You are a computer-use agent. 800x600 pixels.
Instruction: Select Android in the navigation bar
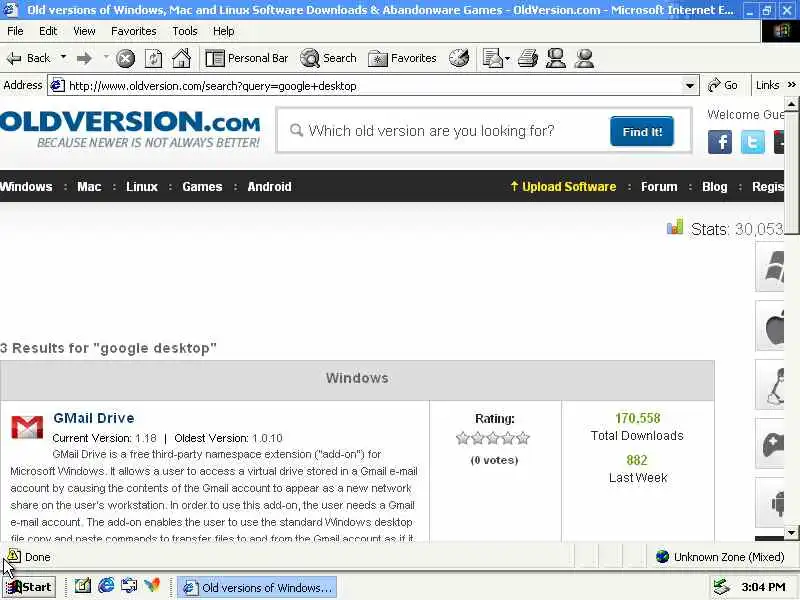pyautogui.click(x=269, y=187)
